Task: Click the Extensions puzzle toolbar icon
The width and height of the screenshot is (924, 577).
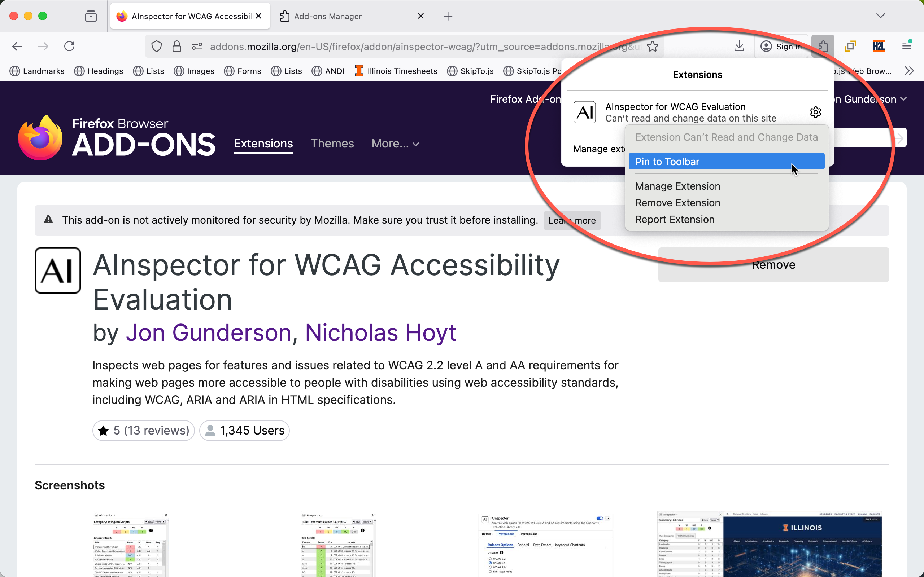Action: 823,46
